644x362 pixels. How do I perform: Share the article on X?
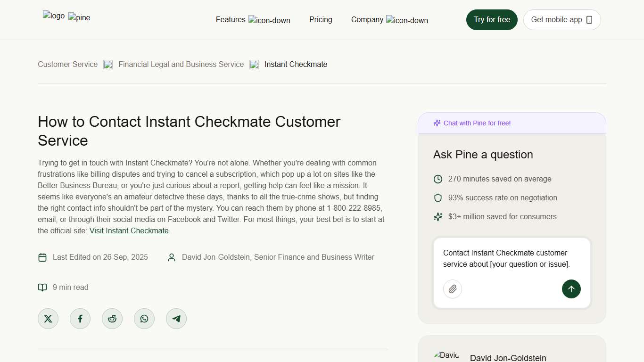coord(48,318)
